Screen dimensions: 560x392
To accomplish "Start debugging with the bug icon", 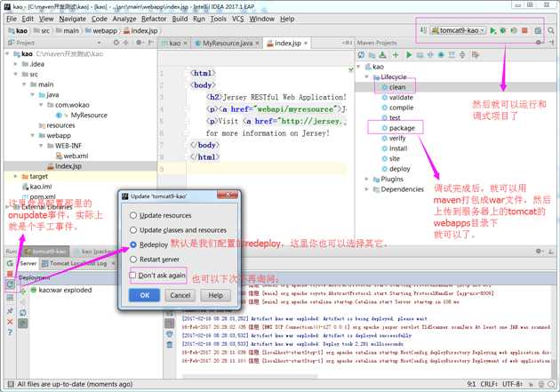I will click(503, 31).
